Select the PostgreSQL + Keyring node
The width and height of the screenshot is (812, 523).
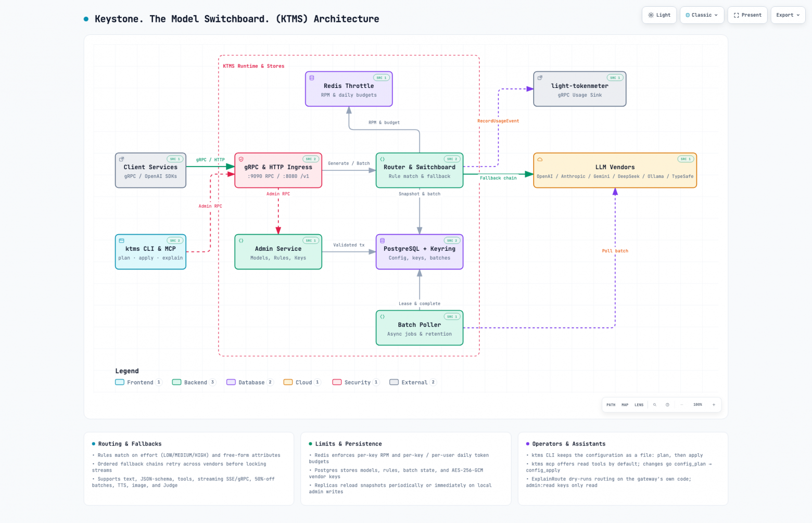(x=420, y=252)
